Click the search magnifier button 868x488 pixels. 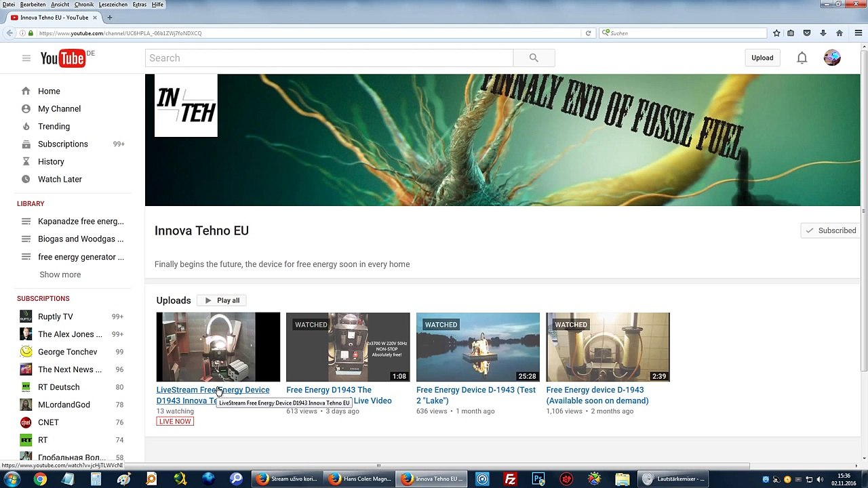click(x=534, y=58)
